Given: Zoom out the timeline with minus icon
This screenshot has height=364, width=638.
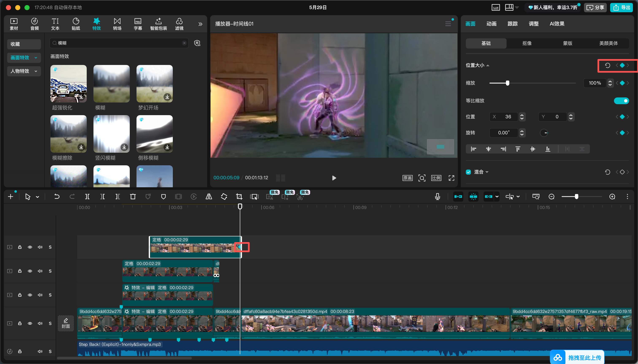Looking at the screenshot, I should pyautogui.click(x=551, y=197).
